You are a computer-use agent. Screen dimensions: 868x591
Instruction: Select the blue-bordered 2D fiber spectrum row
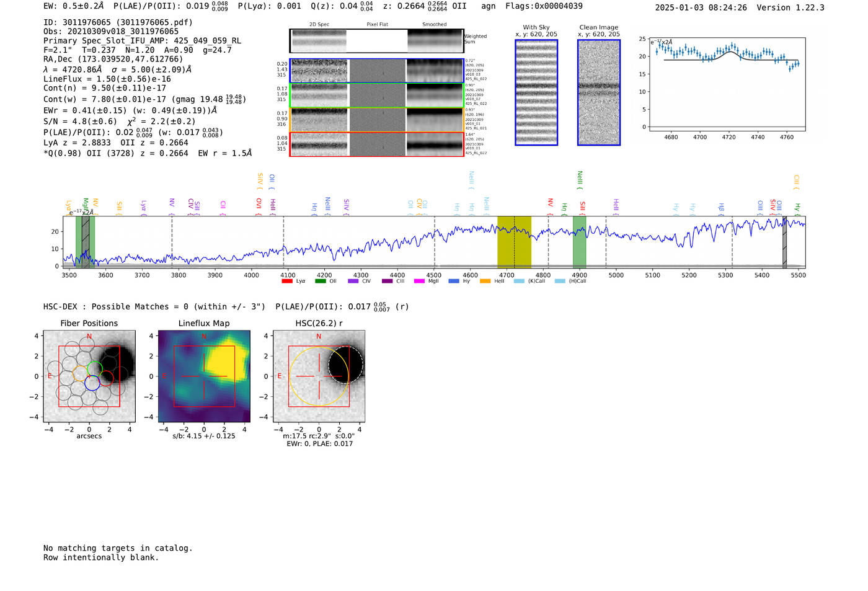[376, 71]
